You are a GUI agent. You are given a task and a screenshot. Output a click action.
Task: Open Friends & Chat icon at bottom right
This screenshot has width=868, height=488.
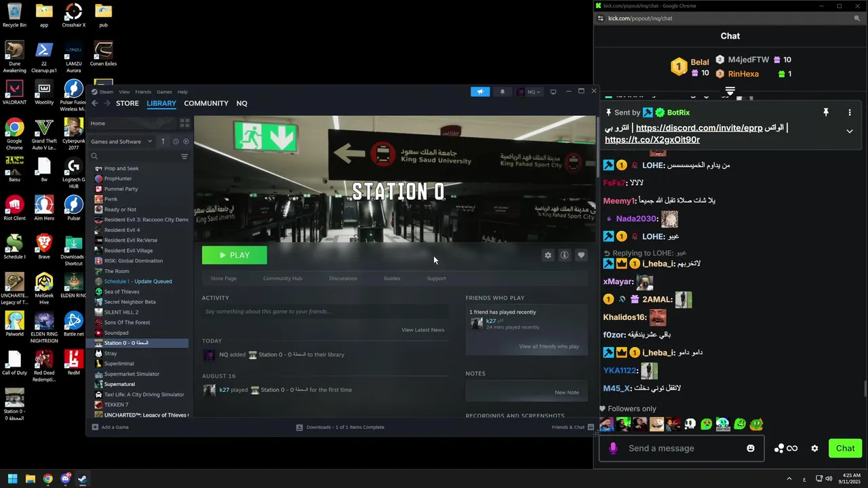click(x=591, y=427)
